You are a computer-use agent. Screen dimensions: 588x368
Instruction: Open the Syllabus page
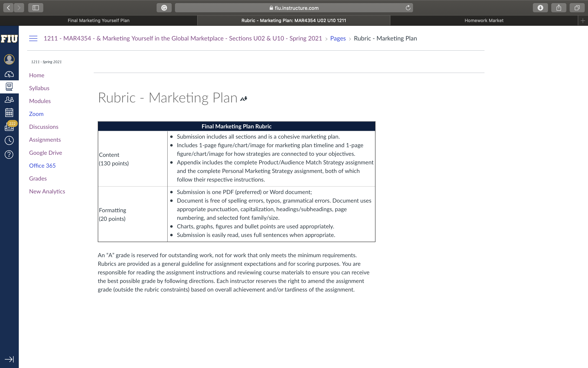click(x=39, y=88)
